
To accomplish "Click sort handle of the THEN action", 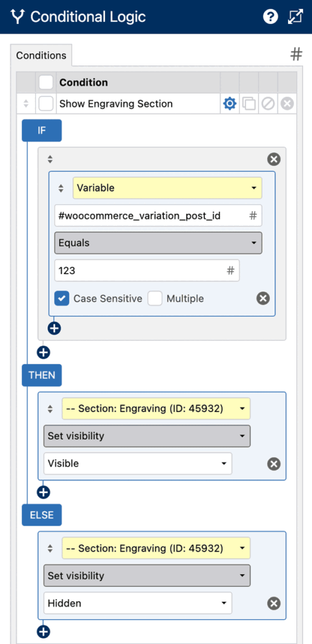I will click(x=50, y=409).
